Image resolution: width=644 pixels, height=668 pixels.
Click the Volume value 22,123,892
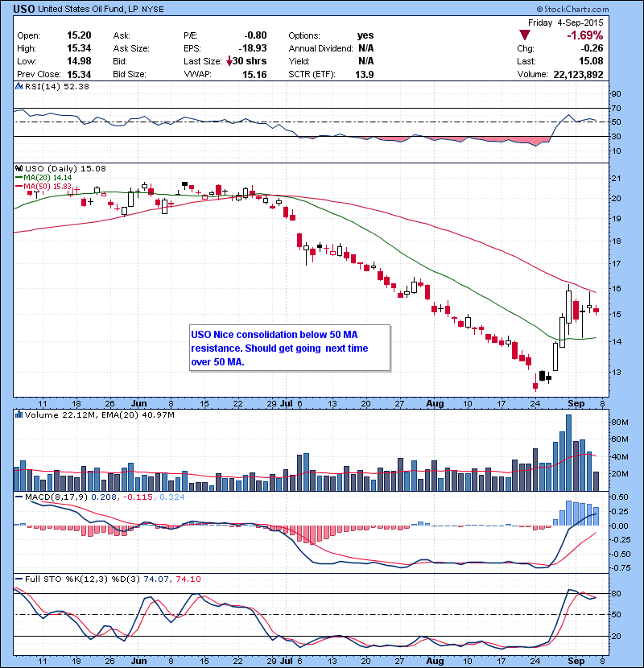point(578,75)
